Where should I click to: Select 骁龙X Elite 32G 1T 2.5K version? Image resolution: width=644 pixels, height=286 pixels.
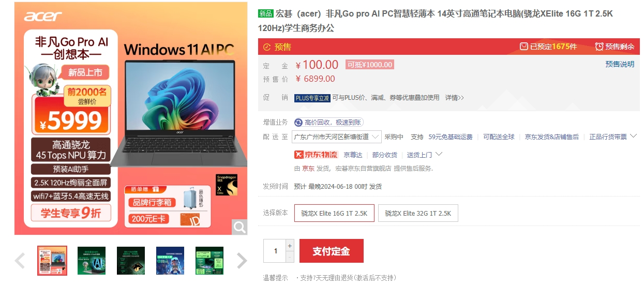click(418, 213)
